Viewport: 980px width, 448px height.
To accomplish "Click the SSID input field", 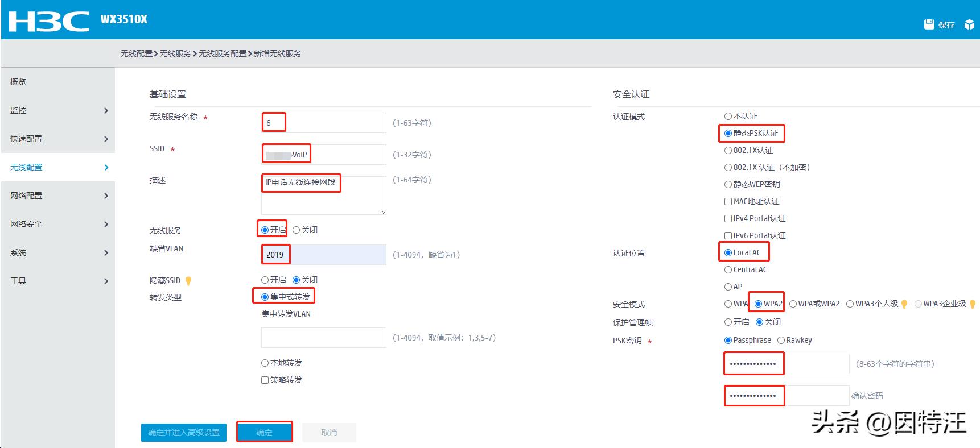I will 324,155.
